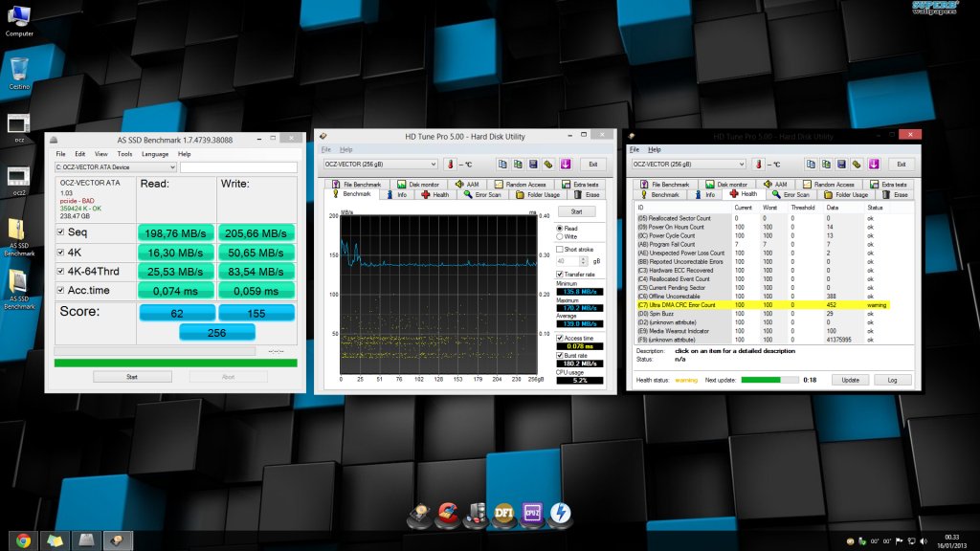
Task: Open Cestino recycle bin desktop icon
Action: (19, 74)
